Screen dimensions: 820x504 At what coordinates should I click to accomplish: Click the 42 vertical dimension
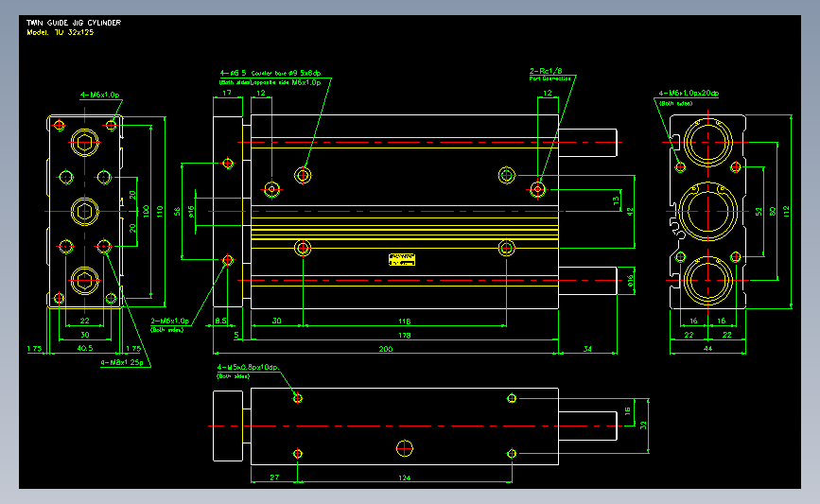[630, 212]
